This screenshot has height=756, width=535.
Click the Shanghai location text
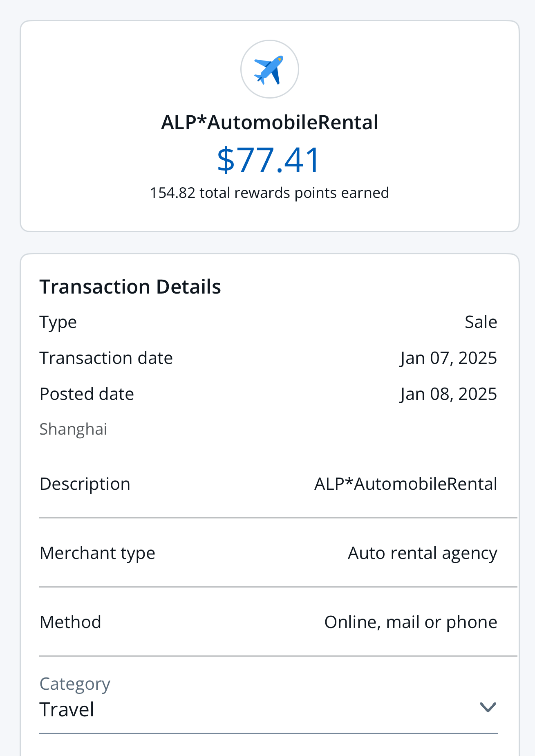[x=73, y=429]
